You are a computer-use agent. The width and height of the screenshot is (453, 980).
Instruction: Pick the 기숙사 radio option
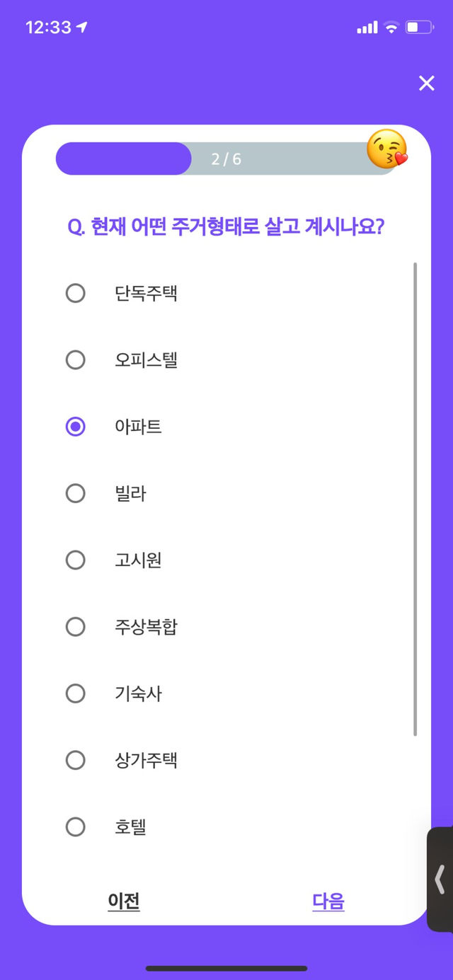tap(76, 693)
